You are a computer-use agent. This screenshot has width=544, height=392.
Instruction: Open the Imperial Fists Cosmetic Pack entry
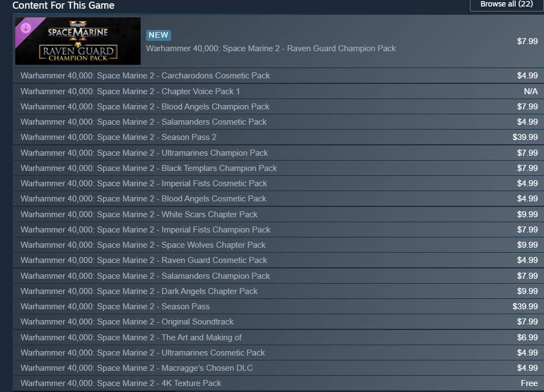(278, 183)
